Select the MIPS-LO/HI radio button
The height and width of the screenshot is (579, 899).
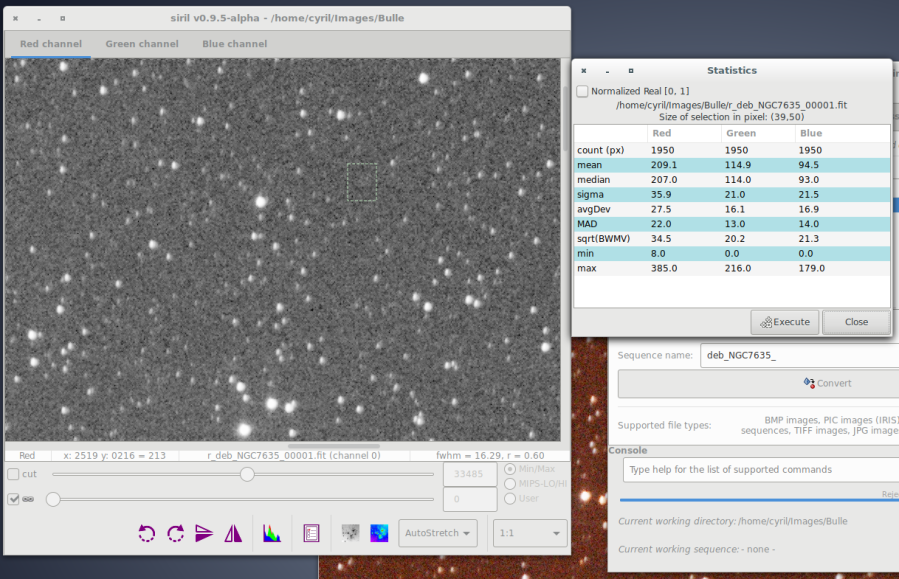511,484
